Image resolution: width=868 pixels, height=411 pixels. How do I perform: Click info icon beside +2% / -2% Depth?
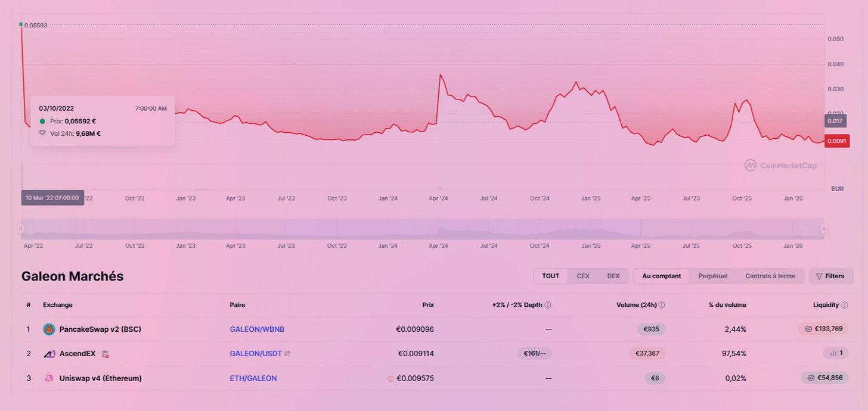pos(548,305)
